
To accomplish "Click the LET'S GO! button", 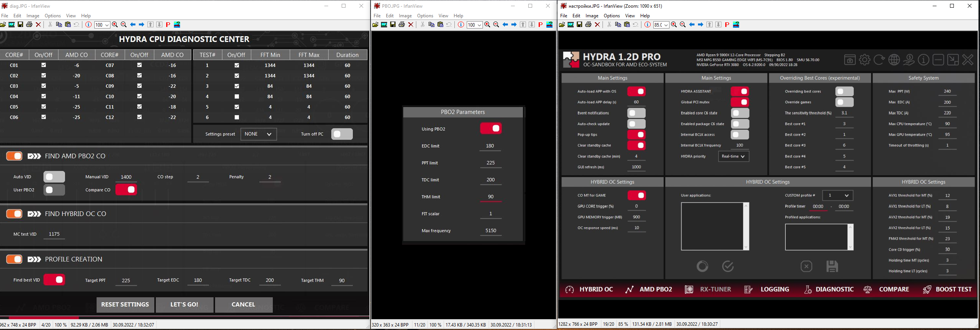I will tap(184, 305).
